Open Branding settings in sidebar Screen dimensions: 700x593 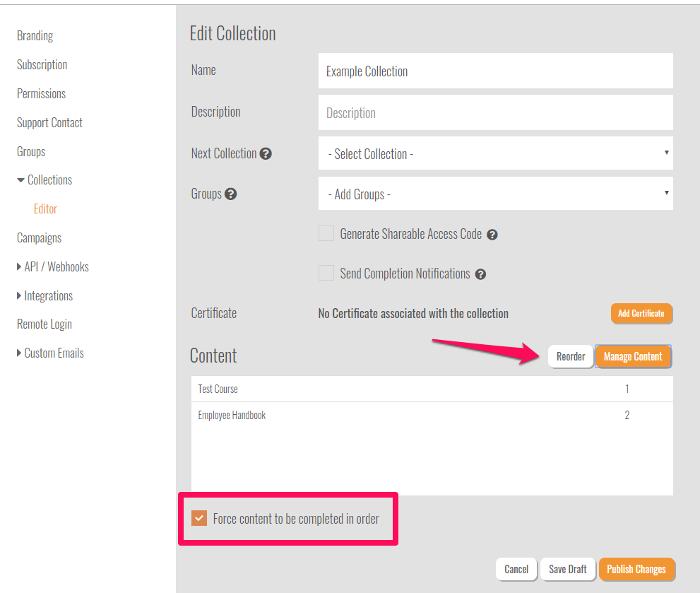click(35, 36)
